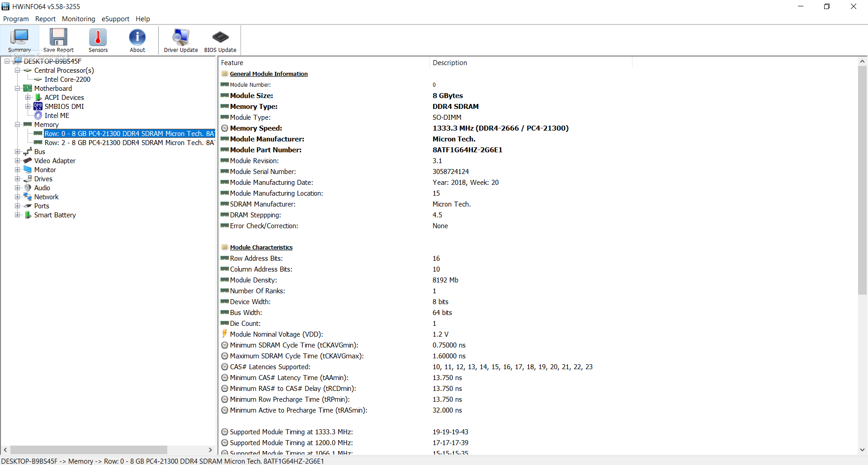Image resolution: width=868 pixels, height=465 pixels.
Task: Open the Help menu
Action: click(143, 19)
